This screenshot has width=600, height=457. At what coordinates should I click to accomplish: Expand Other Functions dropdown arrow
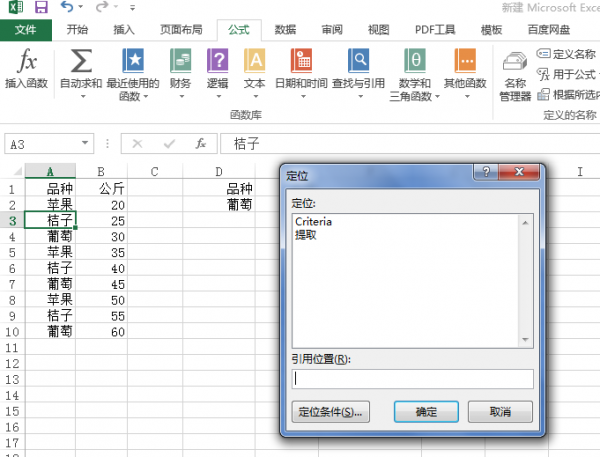pyautogui.click(x=467, y=96)
